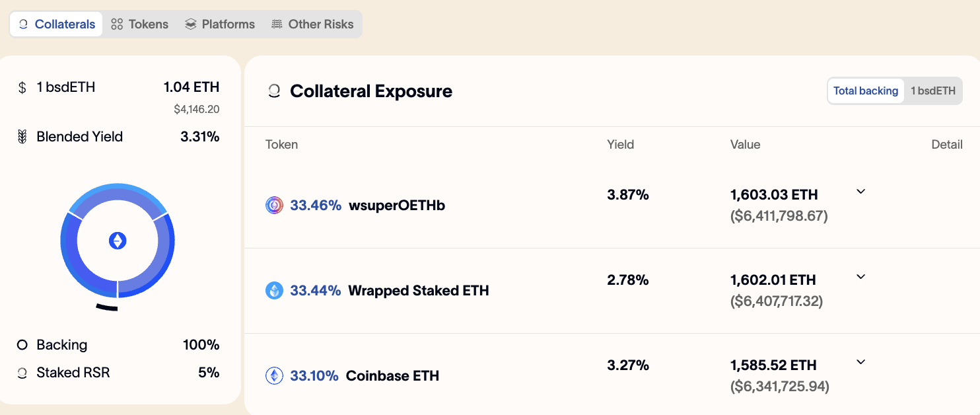Click the dollar sign icon beside 1 bsdETH
980x415 pixels.
[22, 87]
